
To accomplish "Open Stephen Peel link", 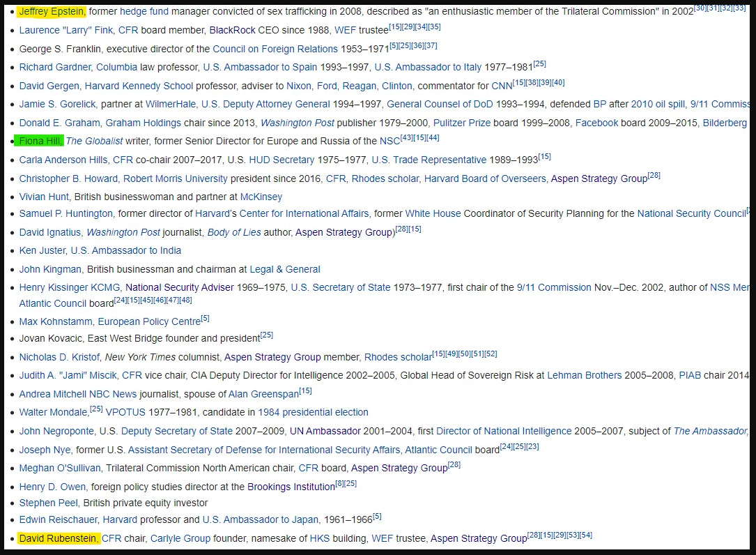I will (48, 503).
